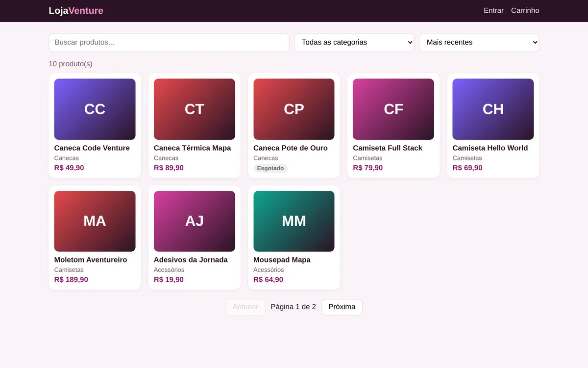Click Canecas under Caneca Térmica Mapa

(x=166, y=158)
